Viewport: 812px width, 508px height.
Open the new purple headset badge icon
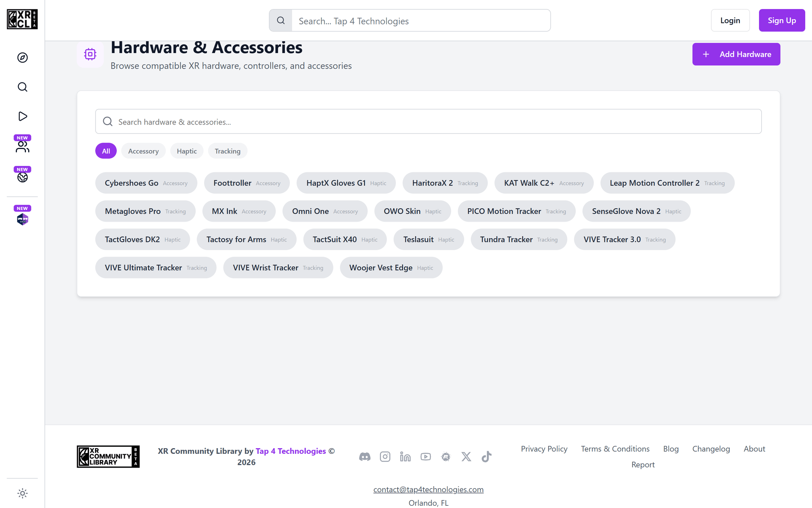(x=23, y=219)
